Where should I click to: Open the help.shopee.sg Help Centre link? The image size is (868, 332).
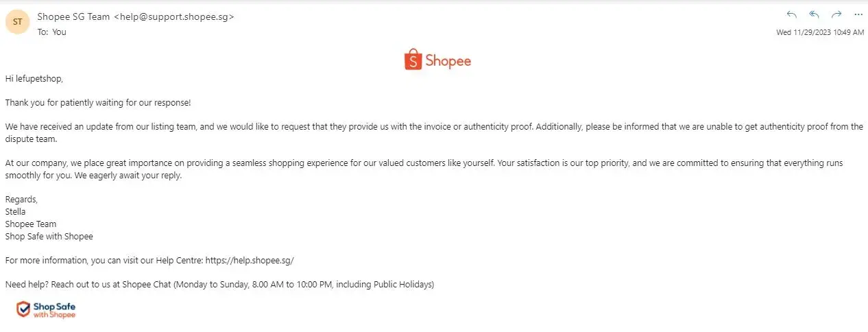[250, 261]
